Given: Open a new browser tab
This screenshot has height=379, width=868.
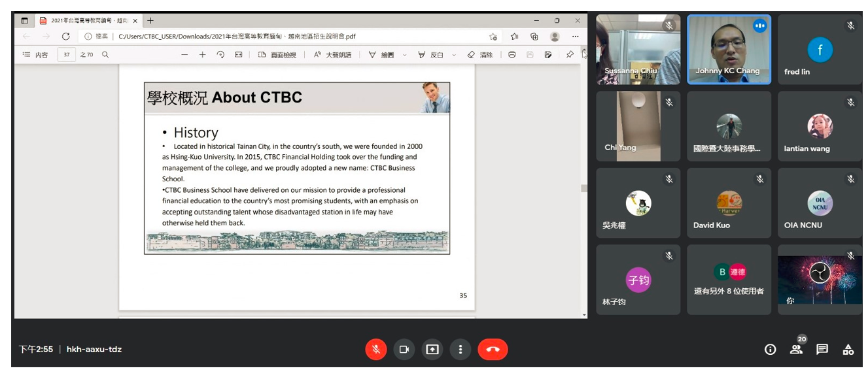Looking at the screenshot, I should point(150,21).
